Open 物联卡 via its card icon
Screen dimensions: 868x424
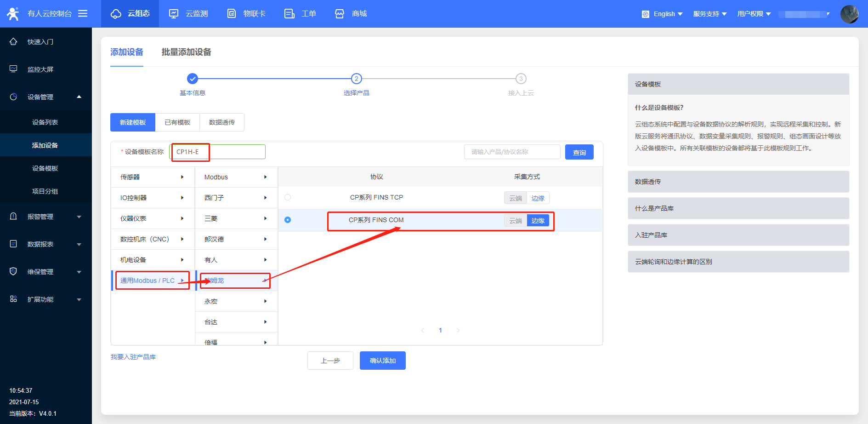pos(232,14)
